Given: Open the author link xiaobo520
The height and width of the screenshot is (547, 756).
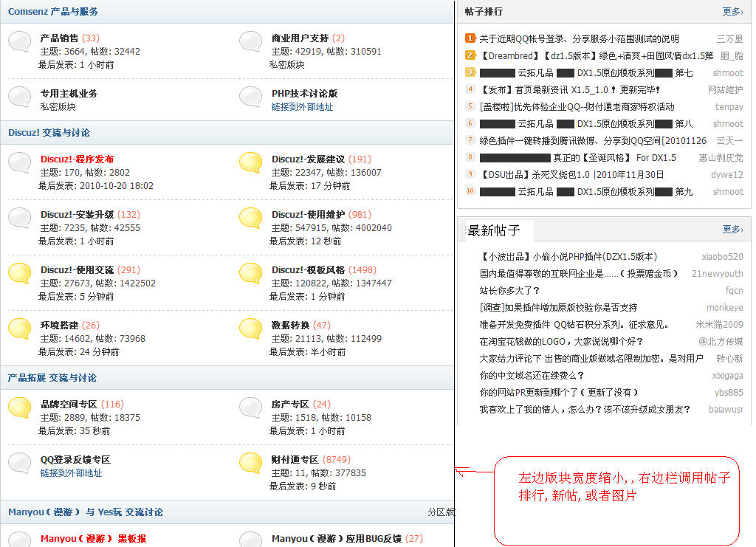Looking at the screenshot, I should pyautogui.click(x=722, y=257).
